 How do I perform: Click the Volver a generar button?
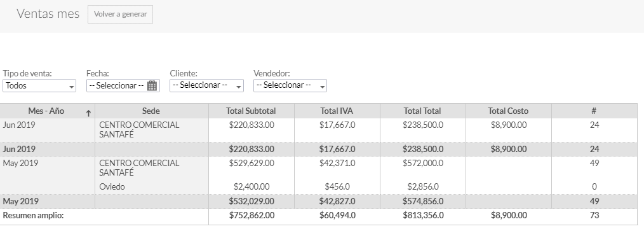[120, 14]
